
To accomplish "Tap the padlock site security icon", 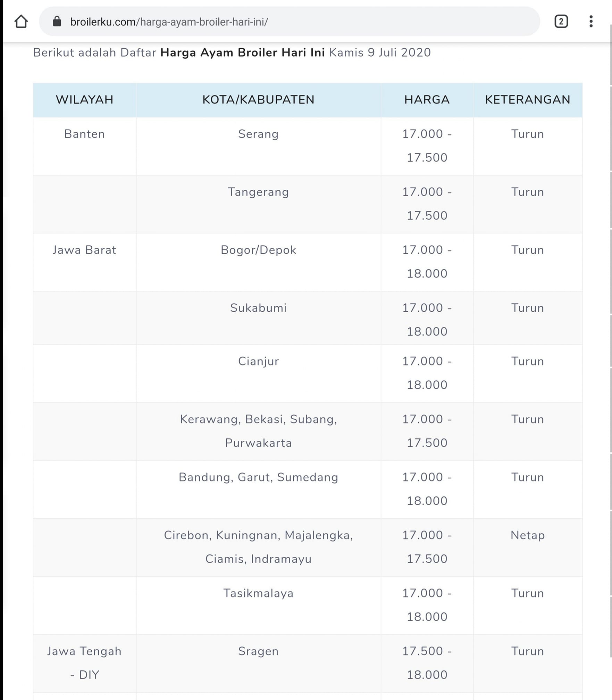I will pyautogui.click(x=57, y=22).
